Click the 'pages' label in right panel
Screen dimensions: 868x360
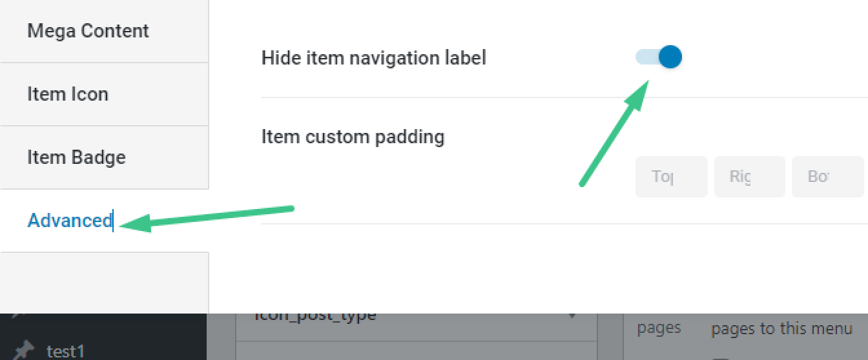(x=659, y=328)
